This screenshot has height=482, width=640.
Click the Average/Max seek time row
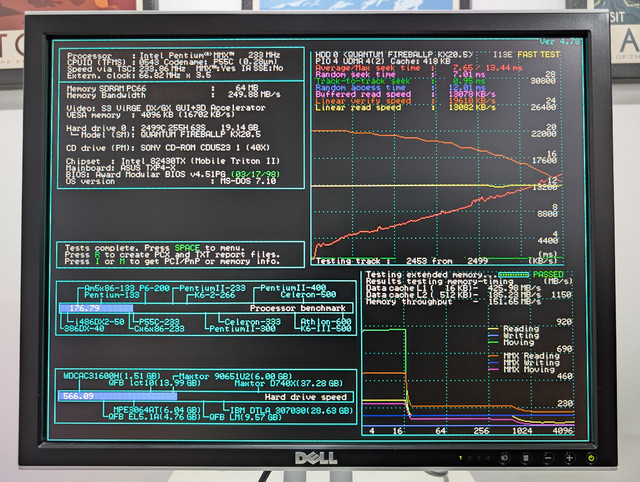419,68
